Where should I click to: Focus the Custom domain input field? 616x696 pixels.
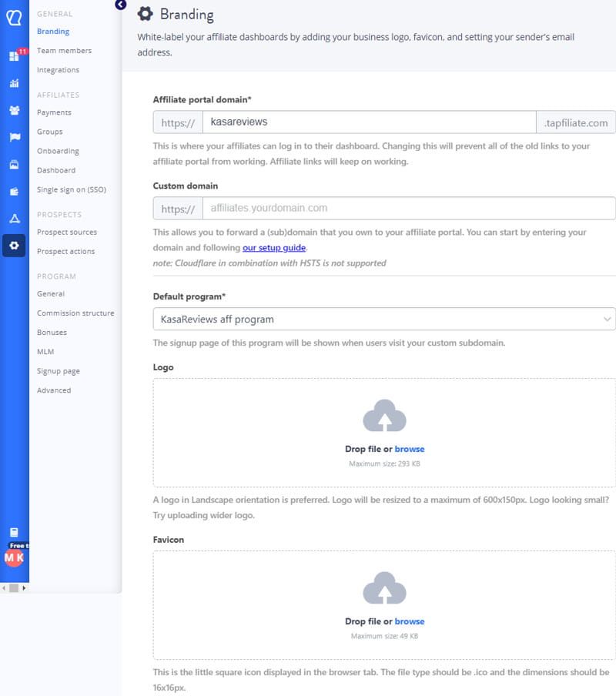[409, 208]
